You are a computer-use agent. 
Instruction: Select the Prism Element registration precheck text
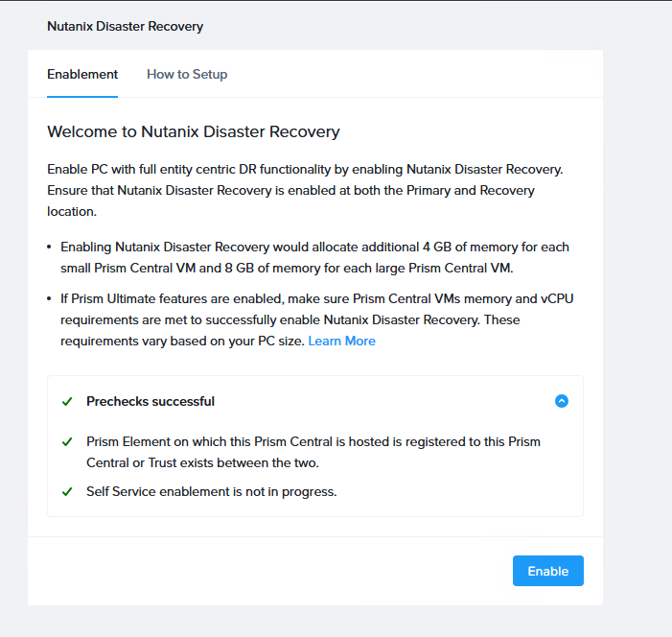[313, 452]
